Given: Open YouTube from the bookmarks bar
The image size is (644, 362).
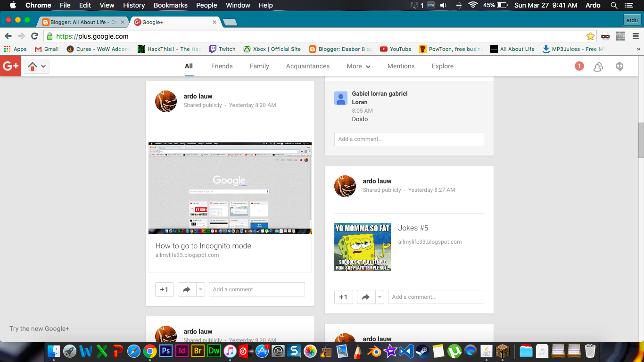Looking at the screenshot, I should [396, 49].
